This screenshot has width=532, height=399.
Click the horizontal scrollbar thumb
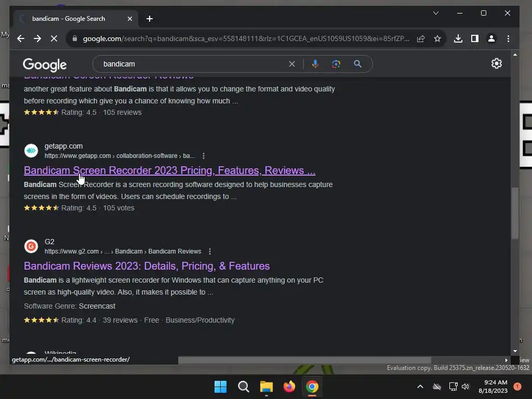(304, 360)
